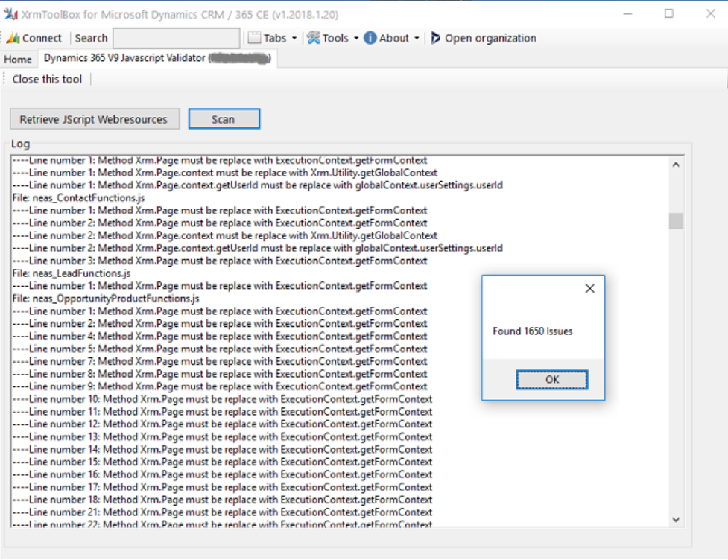
Task: Click the Open organization icon
Action: pyautogui.click(x=436, y=38)
